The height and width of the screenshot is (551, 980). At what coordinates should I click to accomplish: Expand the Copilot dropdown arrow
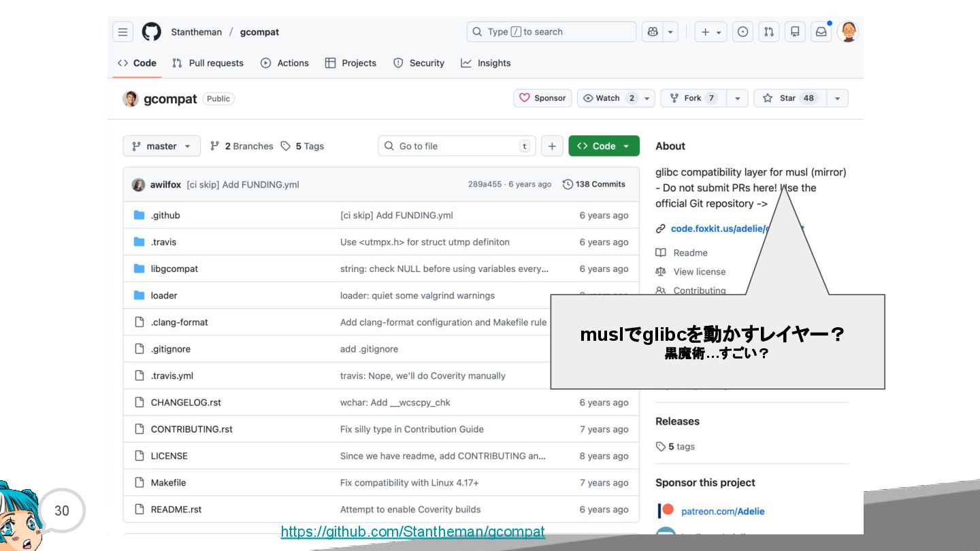[x=670, y=32]
